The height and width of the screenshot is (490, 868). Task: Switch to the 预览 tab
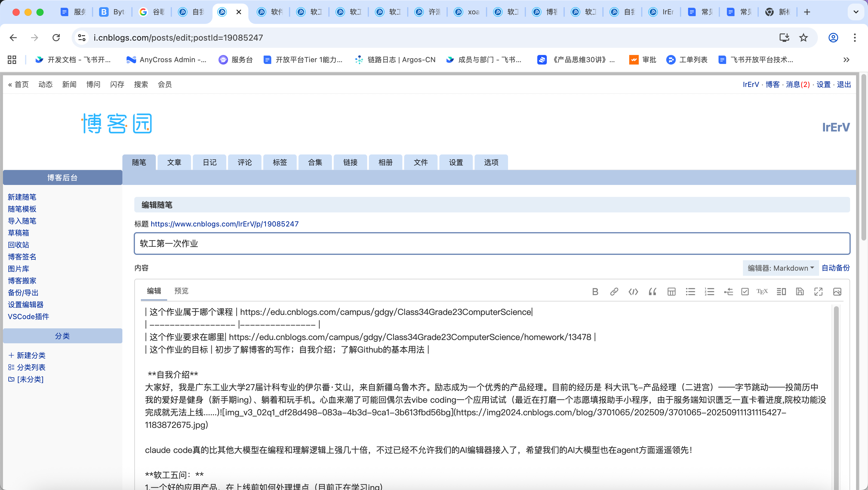click(x=181, y=291)
